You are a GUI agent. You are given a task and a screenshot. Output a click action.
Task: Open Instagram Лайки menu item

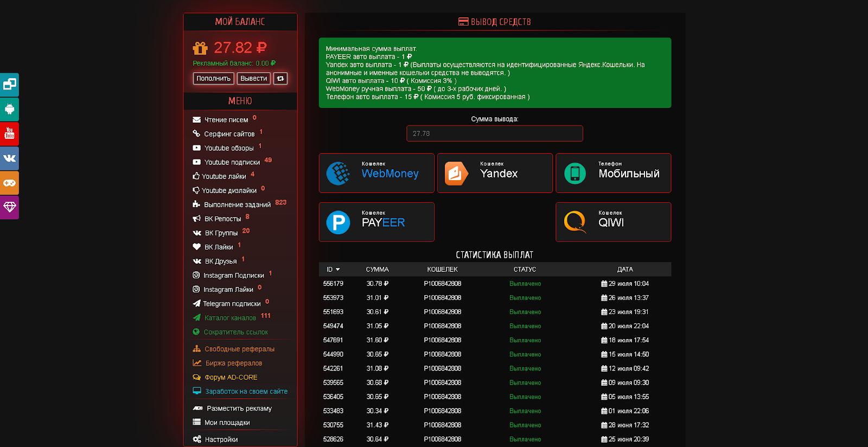(228, 289)
